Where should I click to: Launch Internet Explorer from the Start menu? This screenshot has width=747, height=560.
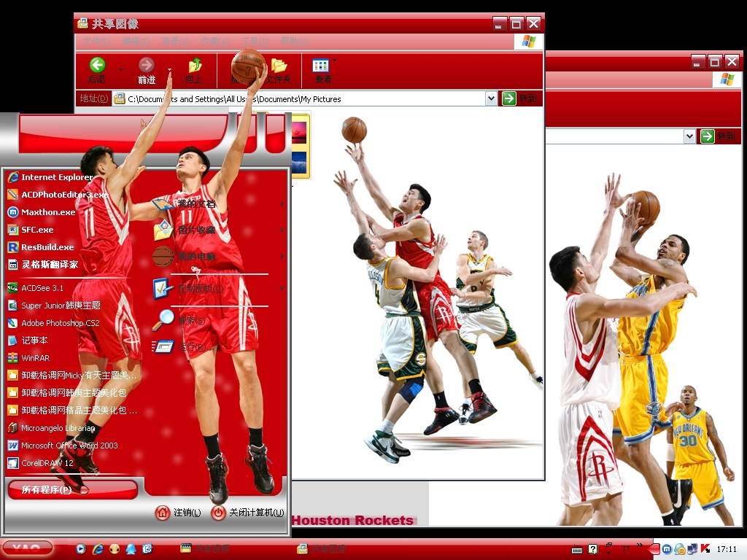50,177
